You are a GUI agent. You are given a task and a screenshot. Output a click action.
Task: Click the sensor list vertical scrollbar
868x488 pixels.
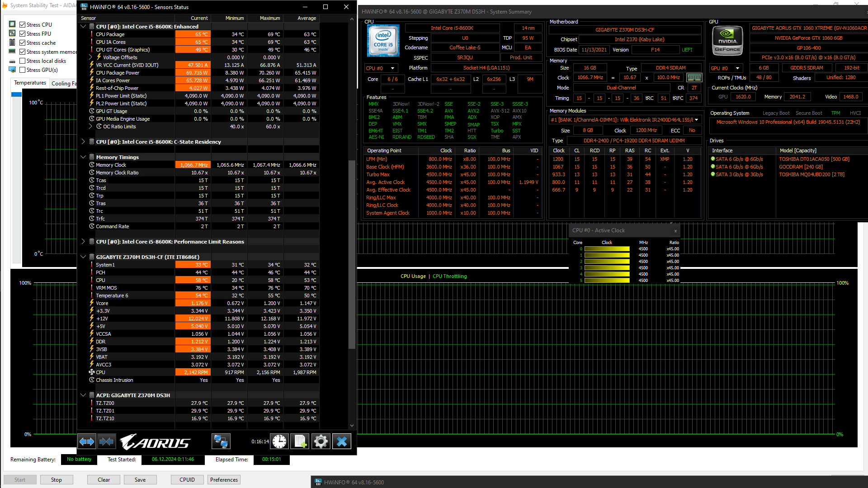[x=352, y=253]
